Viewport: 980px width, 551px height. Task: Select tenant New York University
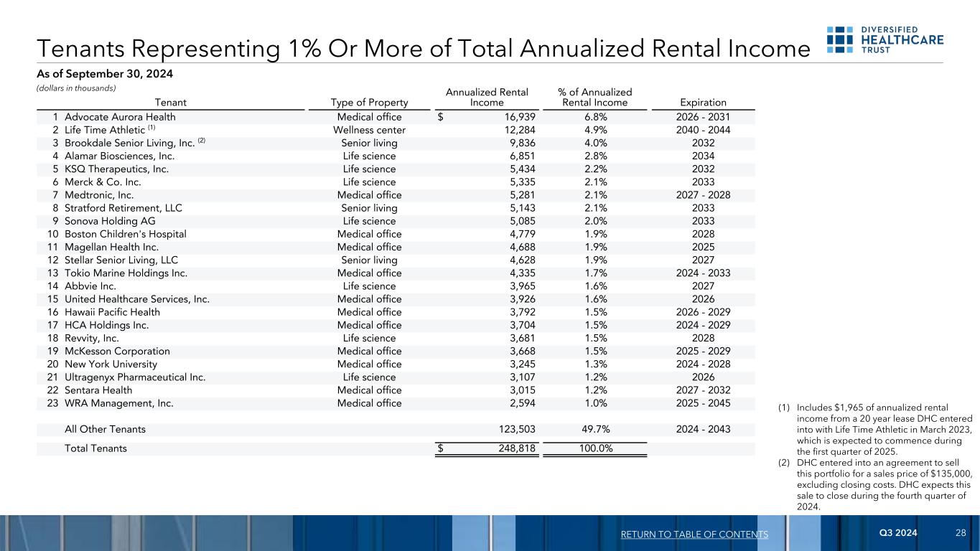pos(111,364)
